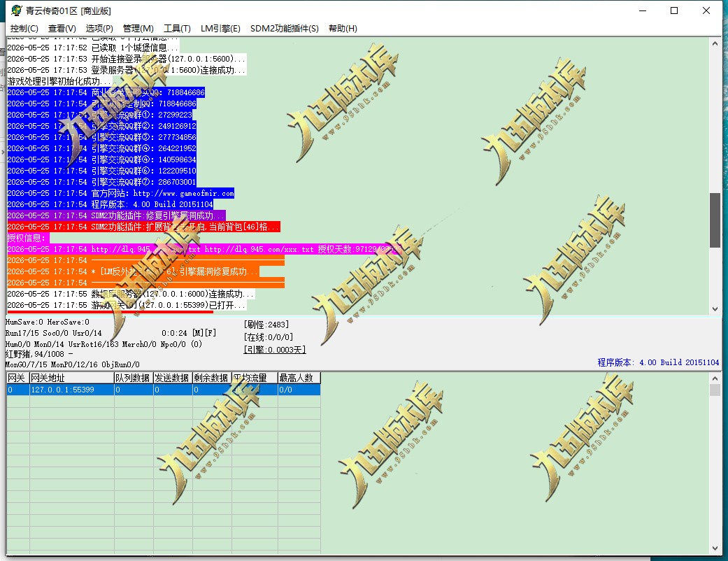Viewport: 728px width, 561px height.
Task: Click the HumSave:0 HeroSave:0 status text
Action: (48, 322)
